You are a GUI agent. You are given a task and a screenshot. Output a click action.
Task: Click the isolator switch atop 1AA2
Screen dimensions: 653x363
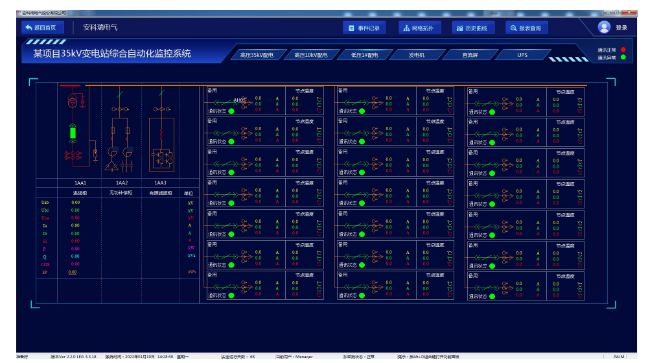point(120,94)
